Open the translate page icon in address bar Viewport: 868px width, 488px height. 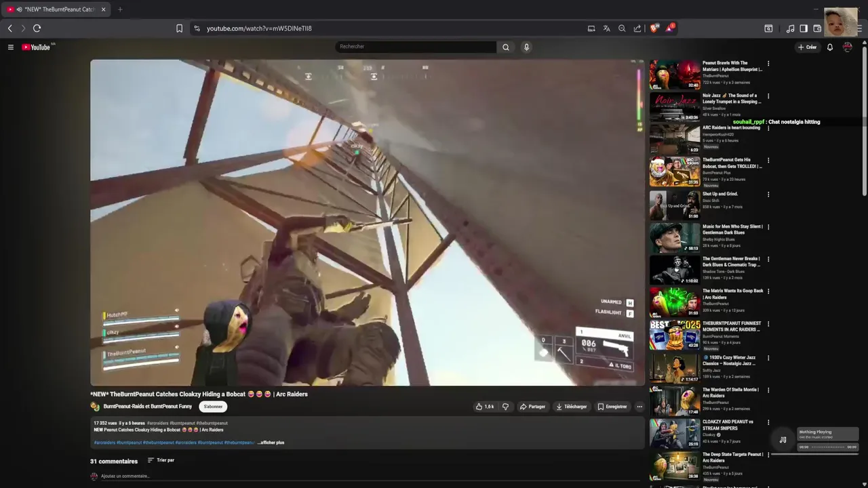click(606, 28)
